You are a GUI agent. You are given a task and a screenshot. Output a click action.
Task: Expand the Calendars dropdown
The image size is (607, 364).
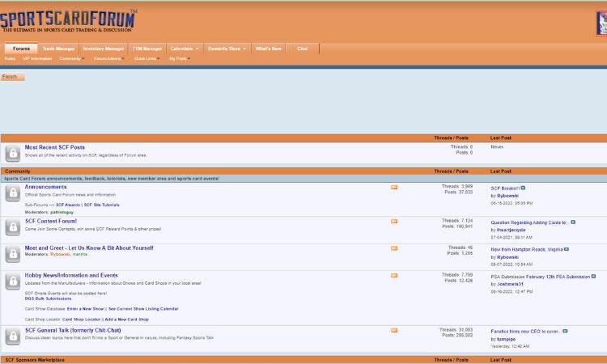[185, 49]
